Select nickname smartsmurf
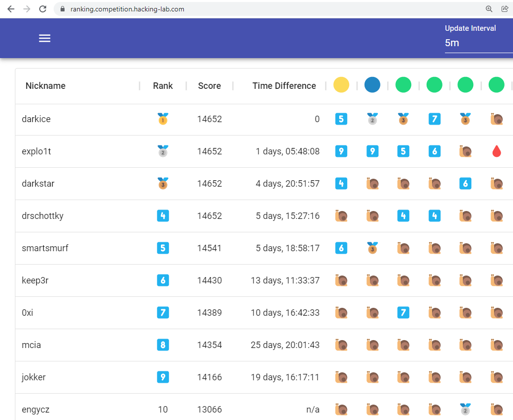The image size is (513, 420). pos(45,248)
